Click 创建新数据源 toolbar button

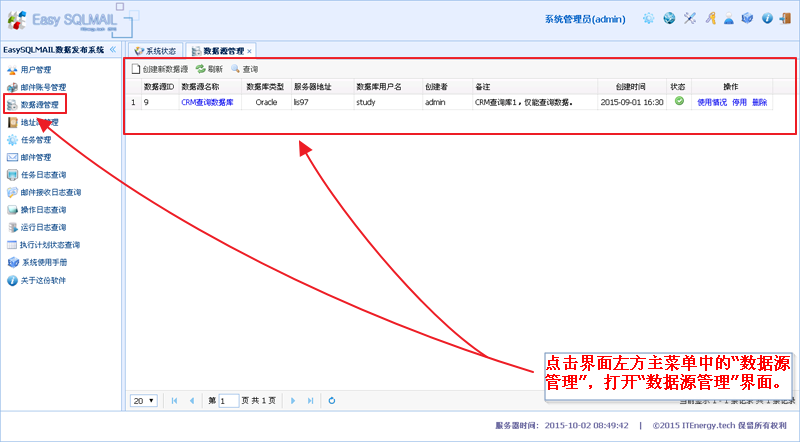tap(160, 69)
